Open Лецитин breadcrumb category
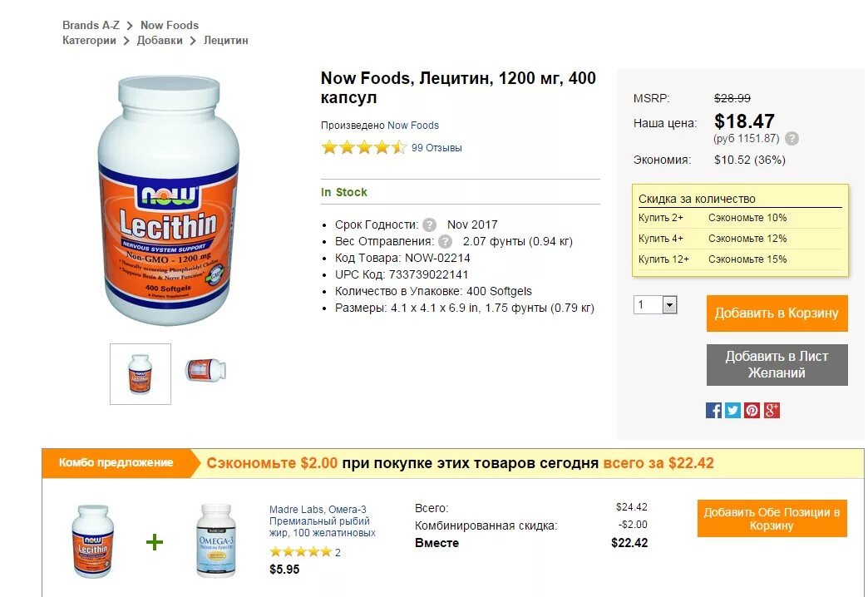868x597 pixels. [x=226, y=41]
